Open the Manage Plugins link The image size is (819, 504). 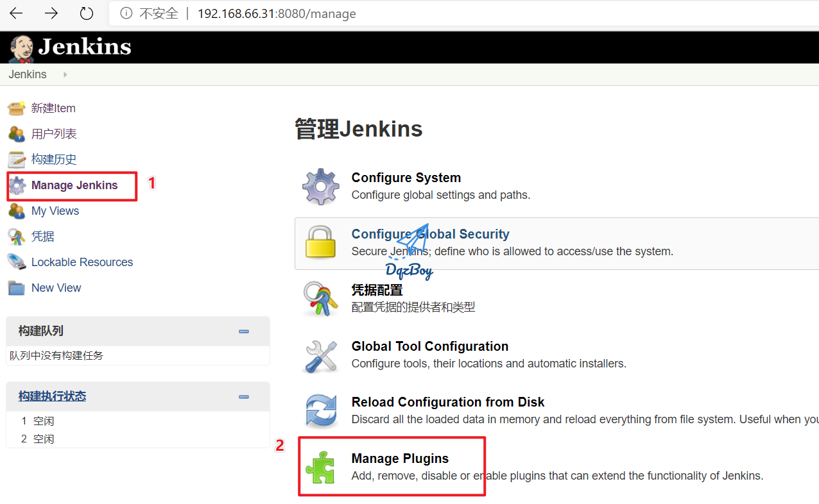[400, 458]
